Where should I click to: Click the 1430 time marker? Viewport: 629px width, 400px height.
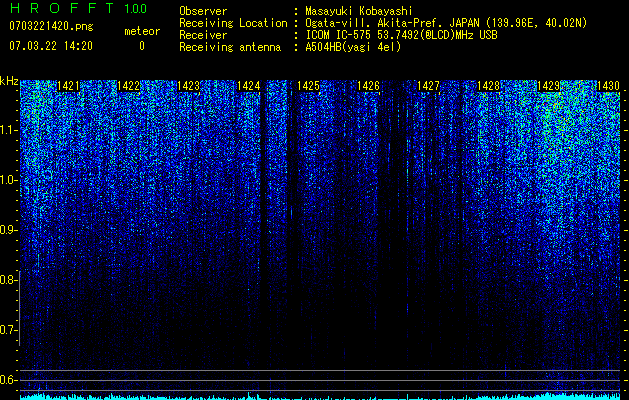pyautogui.click(x=609, y=86)
